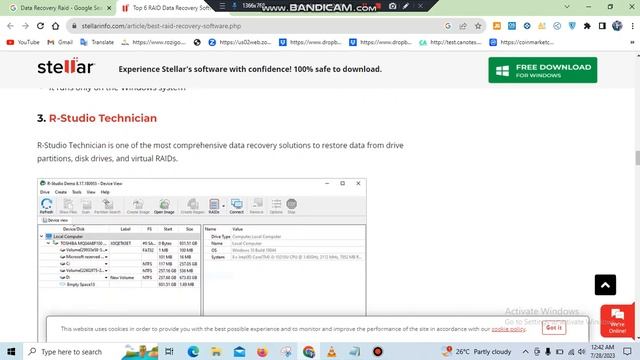Reload the current page
Screen dimensions: 640x360
(x=40, y=26)
